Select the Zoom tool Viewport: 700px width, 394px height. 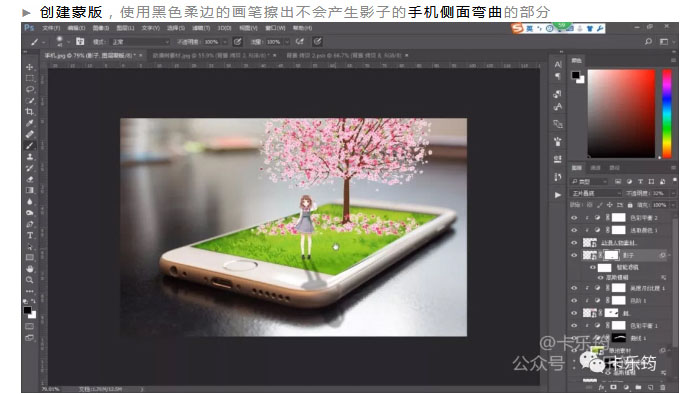coord(29,280)
